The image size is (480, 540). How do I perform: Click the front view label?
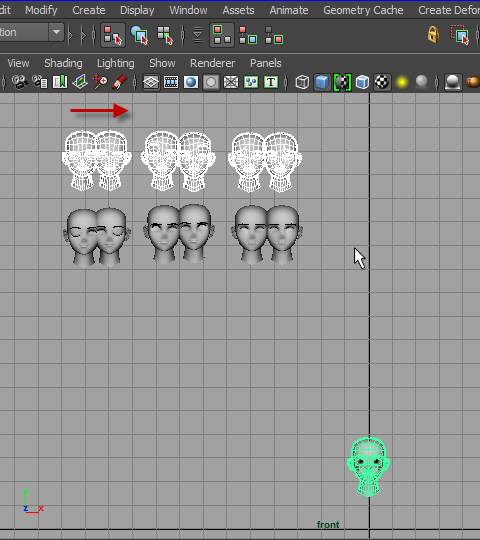pyautogui.click(x=328, y=525)
